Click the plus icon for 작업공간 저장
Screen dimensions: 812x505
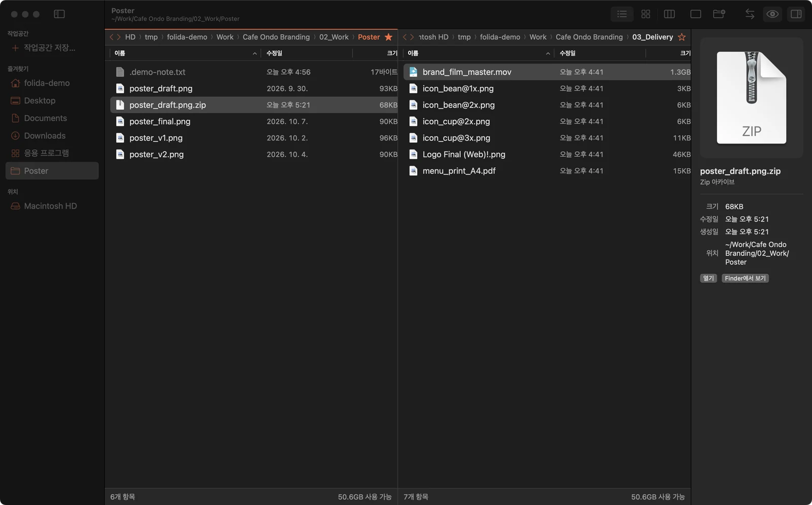click(x=15, y=48)
